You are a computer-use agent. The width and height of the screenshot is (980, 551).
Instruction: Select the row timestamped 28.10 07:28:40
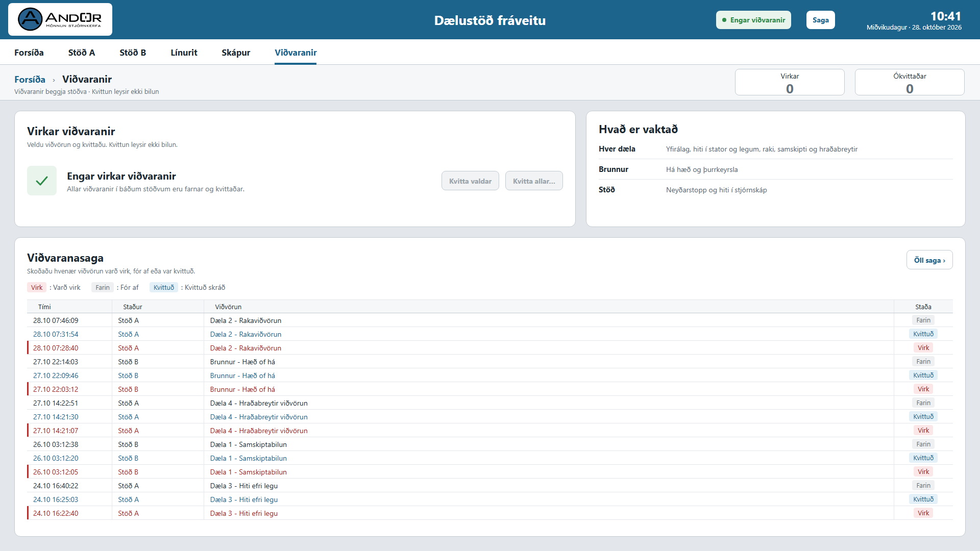tap(490, 348)
